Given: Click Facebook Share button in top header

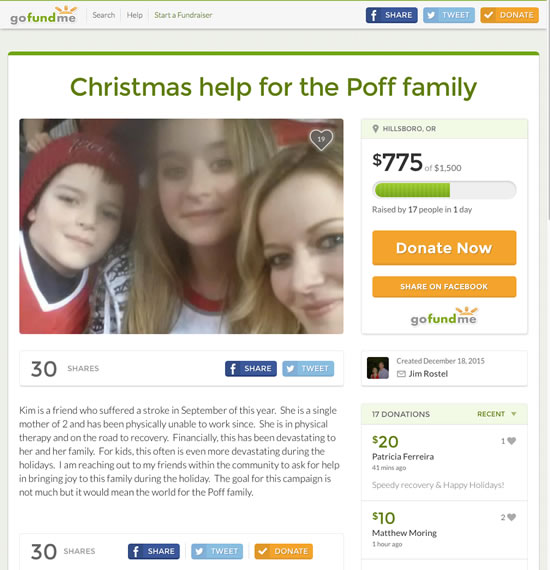Looking at the screenshot, I should (x=392, y=15).
